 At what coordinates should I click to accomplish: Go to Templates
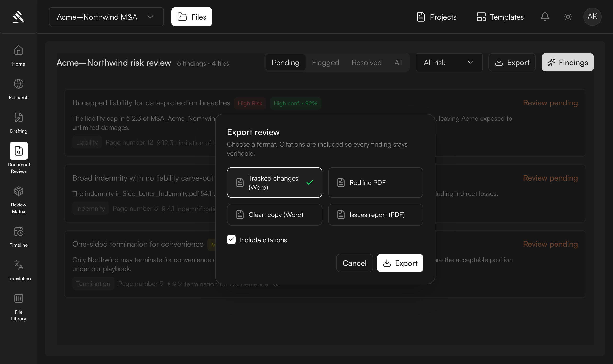(500, 17)
